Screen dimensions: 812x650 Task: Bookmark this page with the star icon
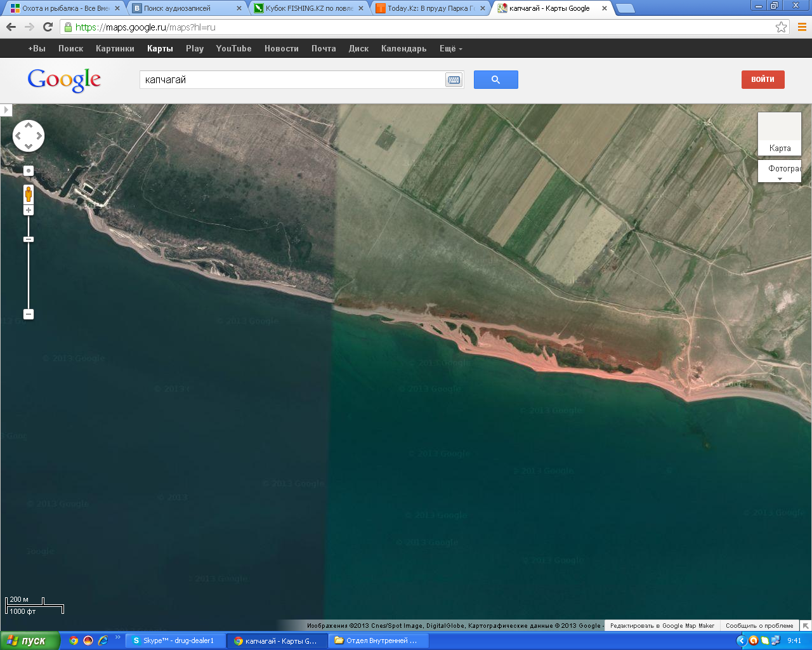[781, 27]
